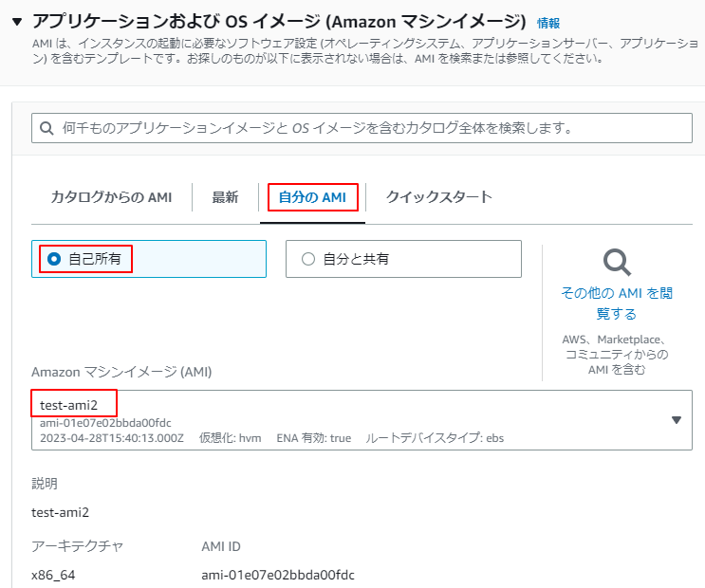Click the magnifier icon in the search box
The height and width of the screenshot is (588, 705).
click(x=46, y=128)
